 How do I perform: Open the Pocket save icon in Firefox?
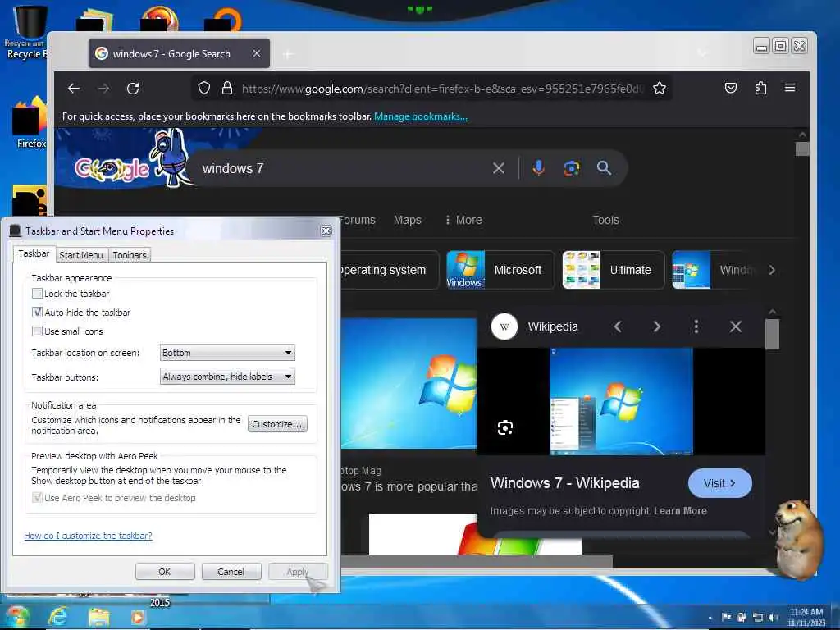[731, 88]
